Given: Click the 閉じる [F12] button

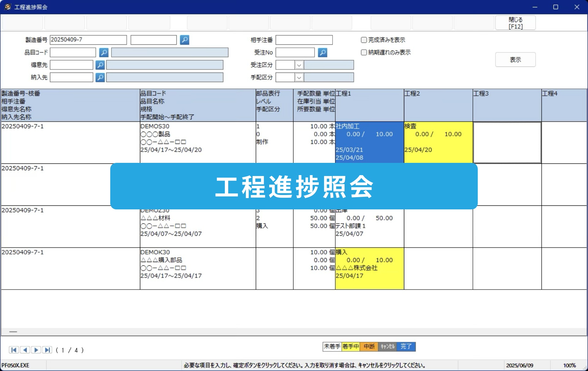Looking at the screenshot, I should pos(515,23).
